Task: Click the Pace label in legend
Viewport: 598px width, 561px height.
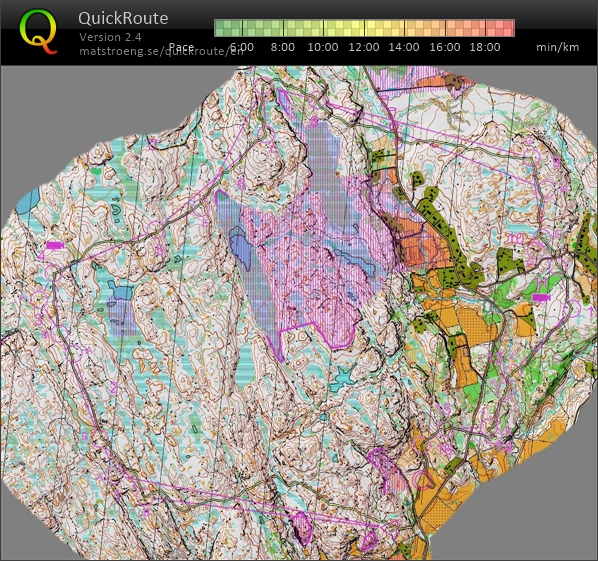Action: click(182, 47)
